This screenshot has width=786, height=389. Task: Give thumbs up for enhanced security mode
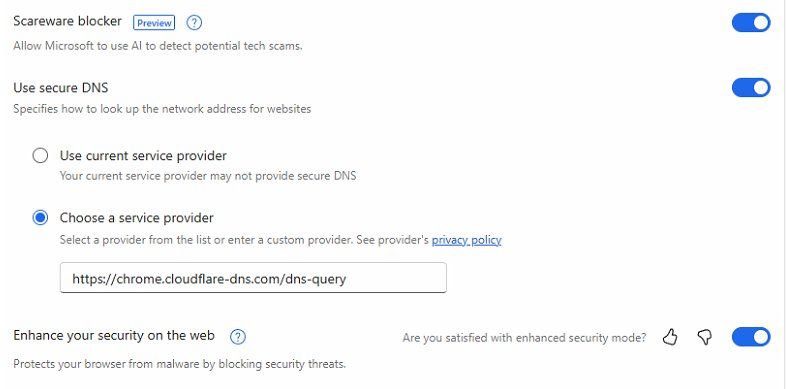670,337
